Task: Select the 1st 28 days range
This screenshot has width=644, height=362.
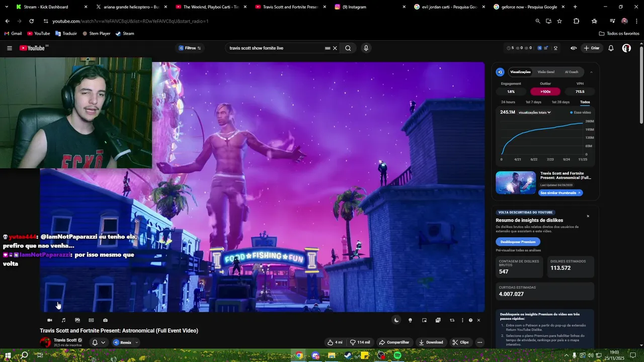Action: click(x=560, y=102)
